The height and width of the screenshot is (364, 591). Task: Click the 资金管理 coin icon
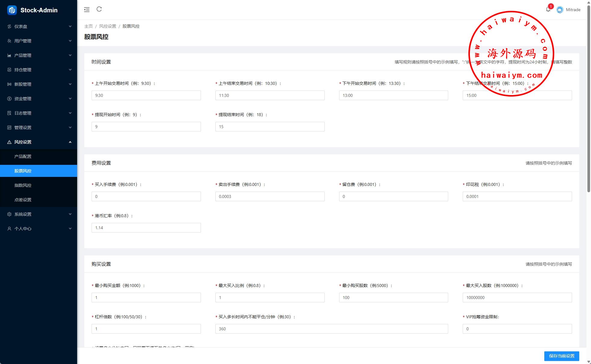[x=9, y=99]
